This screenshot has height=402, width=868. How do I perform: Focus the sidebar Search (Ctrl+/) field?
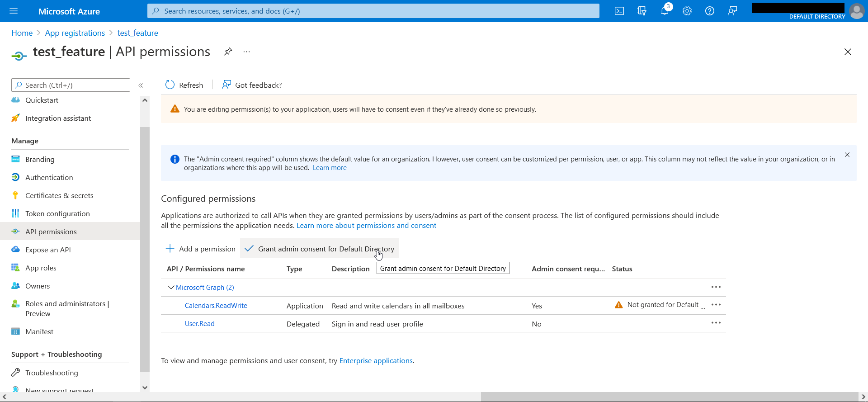point(71,85)
